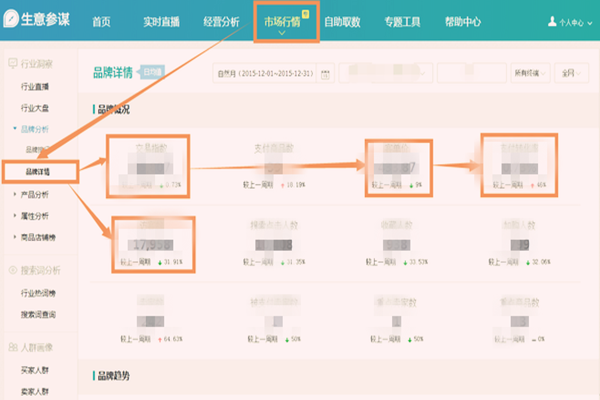This screenshot has width=600, height=400.
Task: Click the 64.63% change value
Action: click(171, 339)
